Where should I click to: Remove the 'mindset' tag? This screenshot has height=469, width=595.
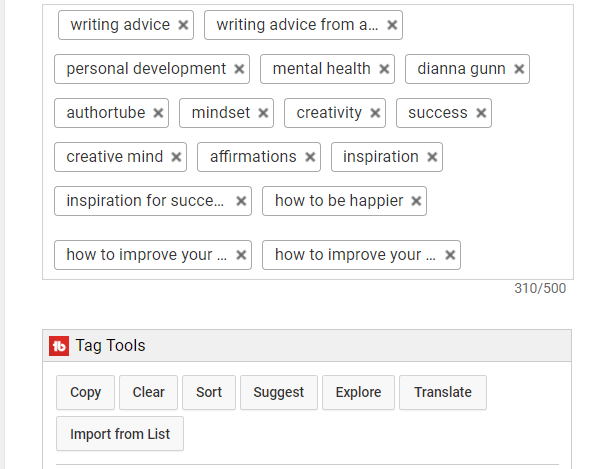(263, 113)
